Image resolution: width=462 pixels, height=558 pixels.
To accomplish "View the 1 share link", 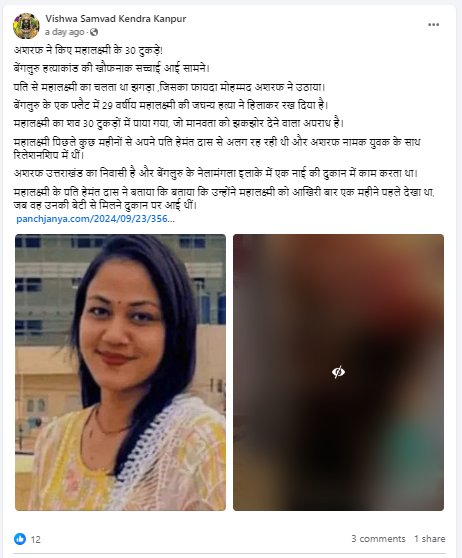I will tap(430, 539).
